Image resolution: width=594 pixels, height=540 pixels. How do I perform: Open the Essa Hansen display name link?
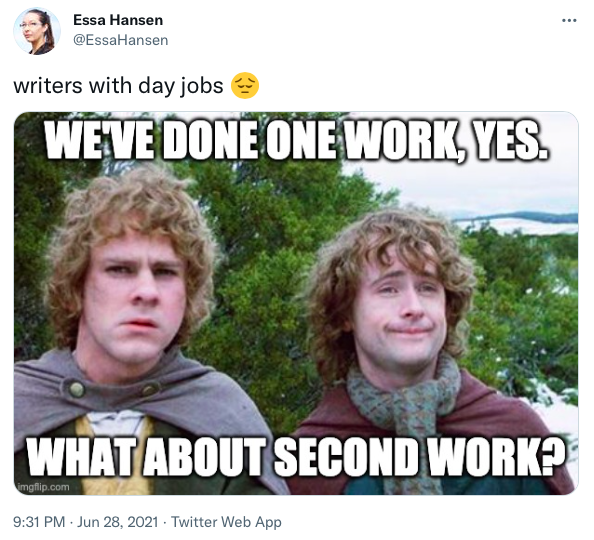tap(118, 20)
